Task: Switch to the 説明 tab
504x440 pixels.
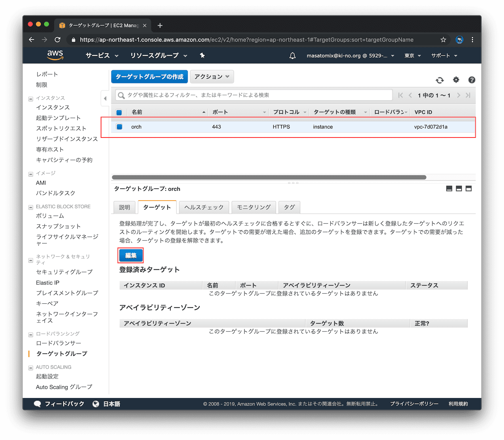Action: pos(124,207)
